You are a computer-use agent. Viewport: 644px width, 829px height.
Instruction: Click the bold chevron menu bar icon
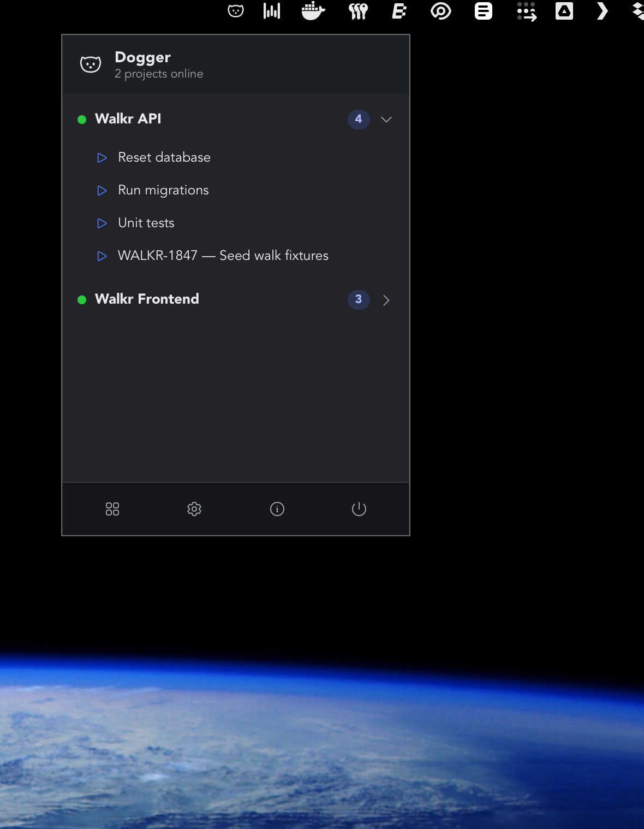tap(602, 11)
